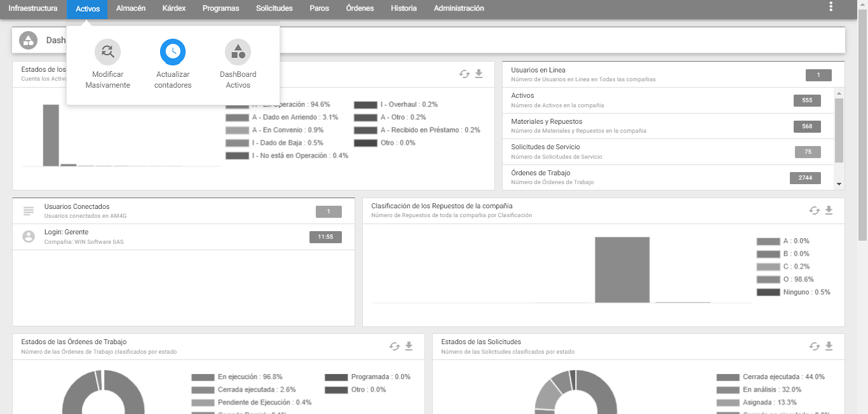Viewport: 868px width, 414px height.
Task: Download Estados de los Activos chart
Action: tap(479, 74)
